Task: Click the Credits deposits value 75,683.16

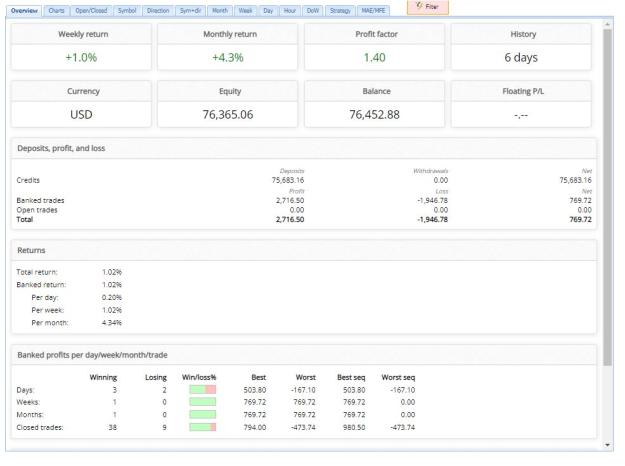Action: (288, 180)
